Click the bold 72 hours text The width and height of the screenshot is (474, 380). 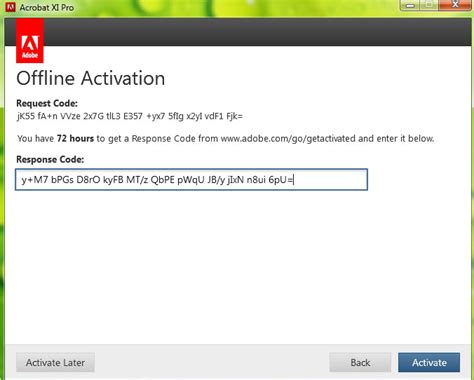tap(75, 138)
